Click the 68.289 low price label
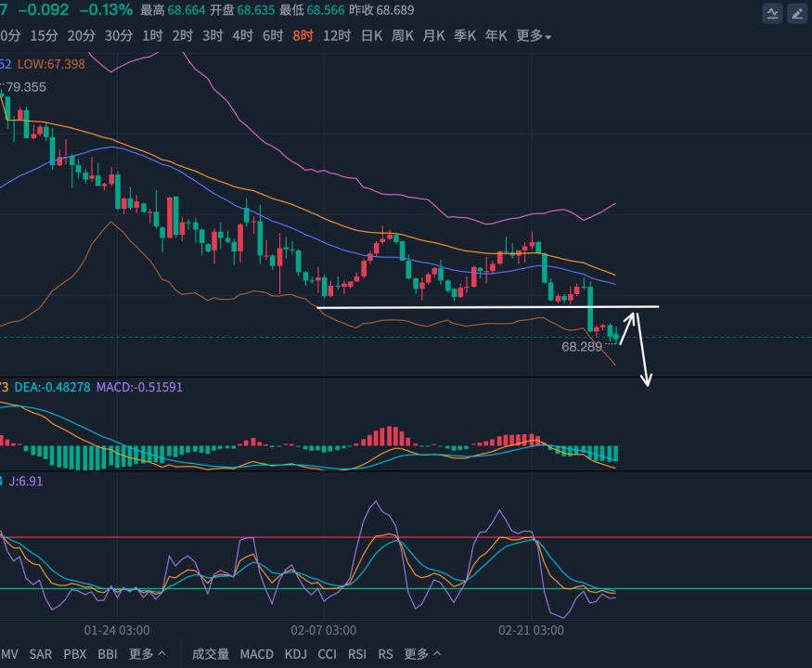 click(582, 346)
